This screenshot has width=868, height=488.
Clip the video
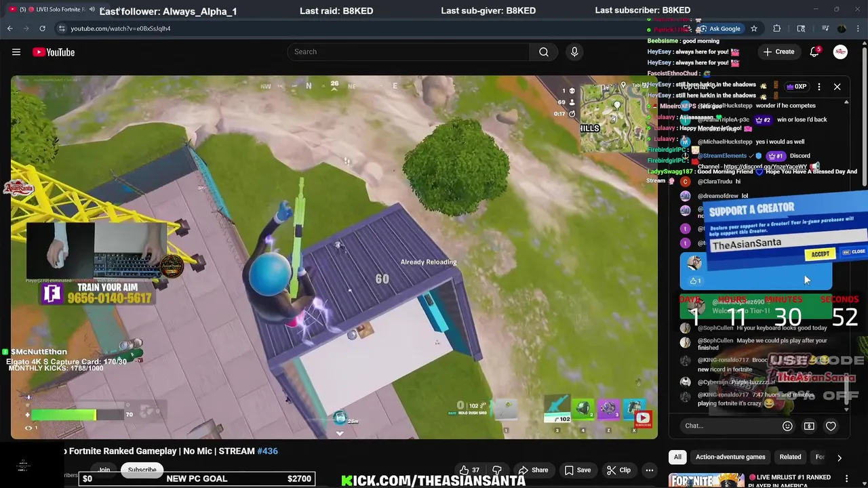pos(618,470)
